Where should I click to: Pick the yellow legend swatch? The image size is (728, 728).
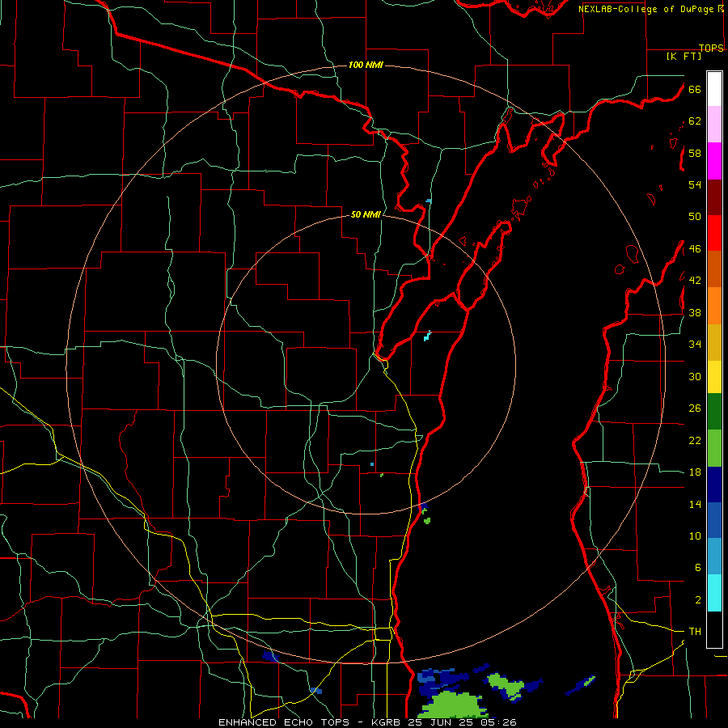coord(714,377)
